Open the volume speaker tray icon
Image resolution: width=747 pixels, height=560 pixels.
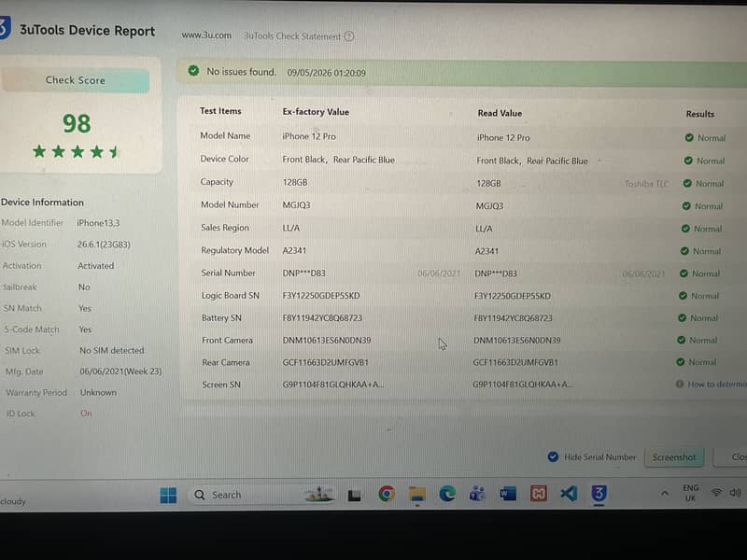[x=735, y=493]
